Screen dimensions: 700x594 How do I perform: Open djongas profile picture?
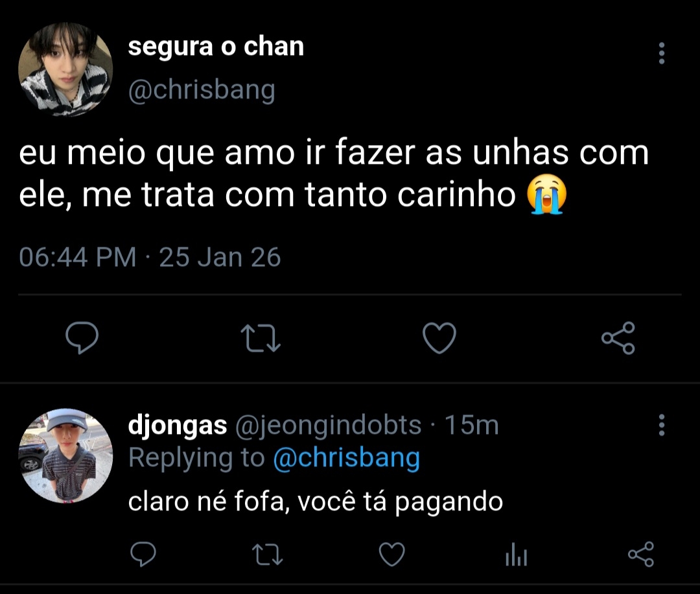point(65,456)
